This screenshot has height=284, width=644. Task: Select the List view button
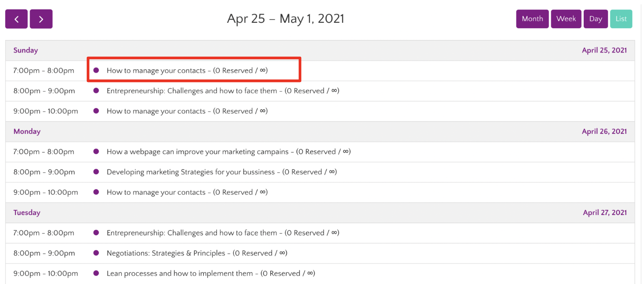(x=621, y=19)
